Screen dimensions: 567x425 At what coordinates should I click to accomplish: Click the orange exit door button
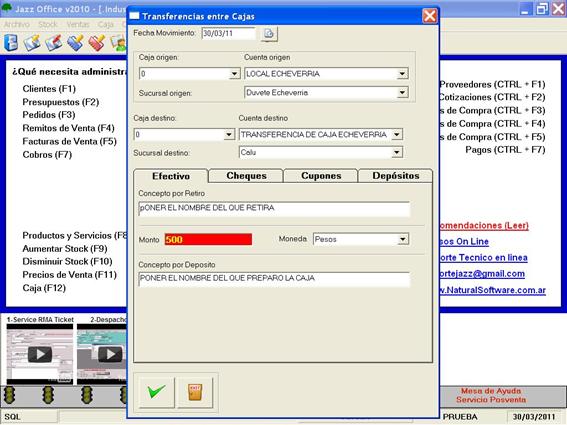(195, 392)
